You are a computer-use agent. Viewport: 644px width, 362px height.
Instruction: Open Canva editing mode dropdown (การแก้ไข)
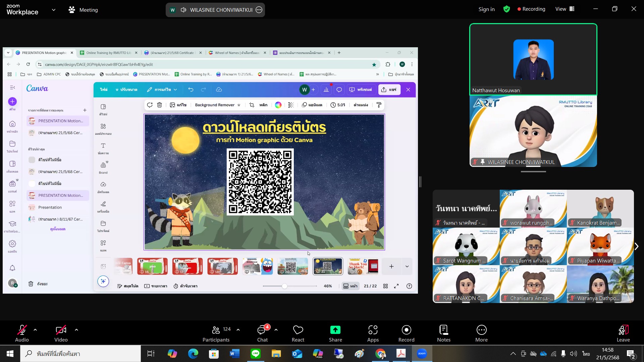[162, 89]
